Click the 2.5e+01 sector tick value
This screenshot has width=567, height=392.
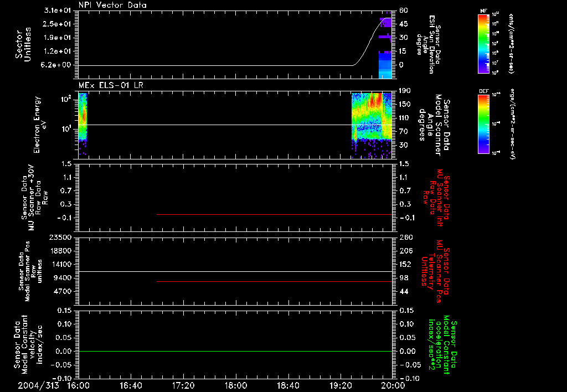58,24
